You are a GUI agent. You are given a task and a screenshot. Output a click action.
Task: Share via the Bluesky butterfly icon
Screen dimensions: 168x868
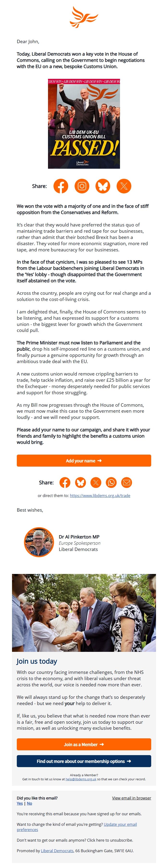point(103,186)
